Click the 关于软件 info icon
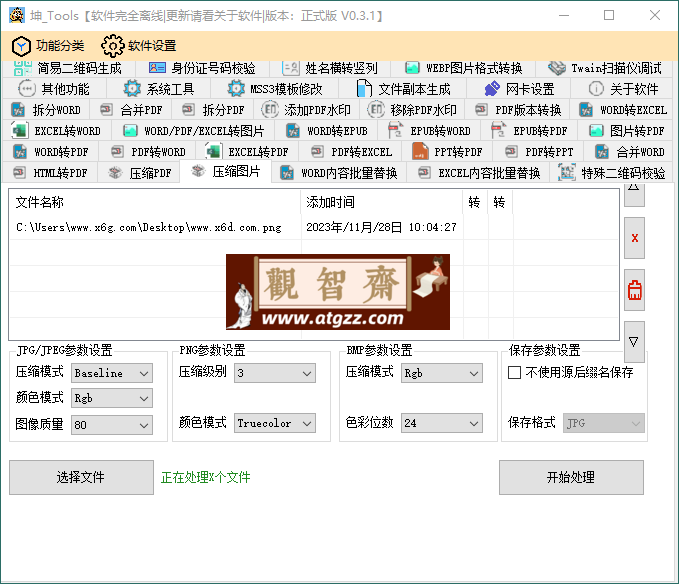The height and width of the screenshot is (584, 679). pyautogui.click(x=596, y=89)
